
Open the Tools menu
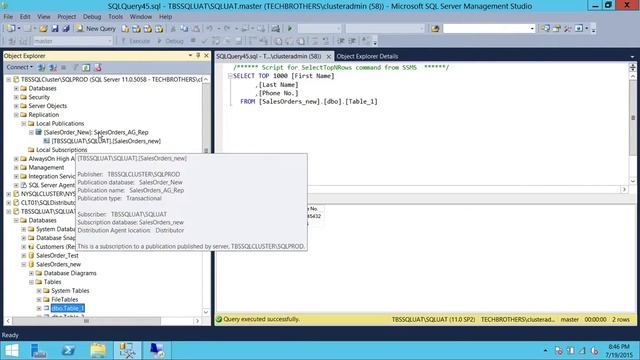click(x=116, y=17)
